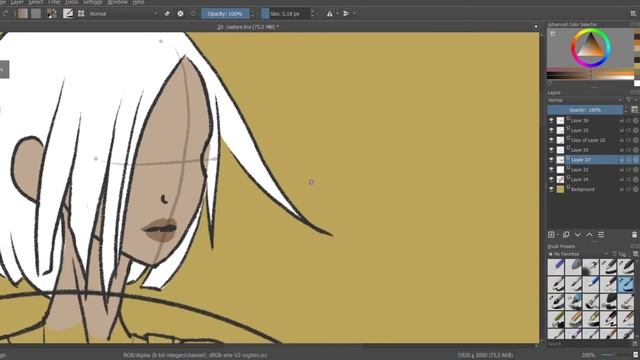Open the toolbar blending mode Normal dropdown

click(x=123, y=13)
